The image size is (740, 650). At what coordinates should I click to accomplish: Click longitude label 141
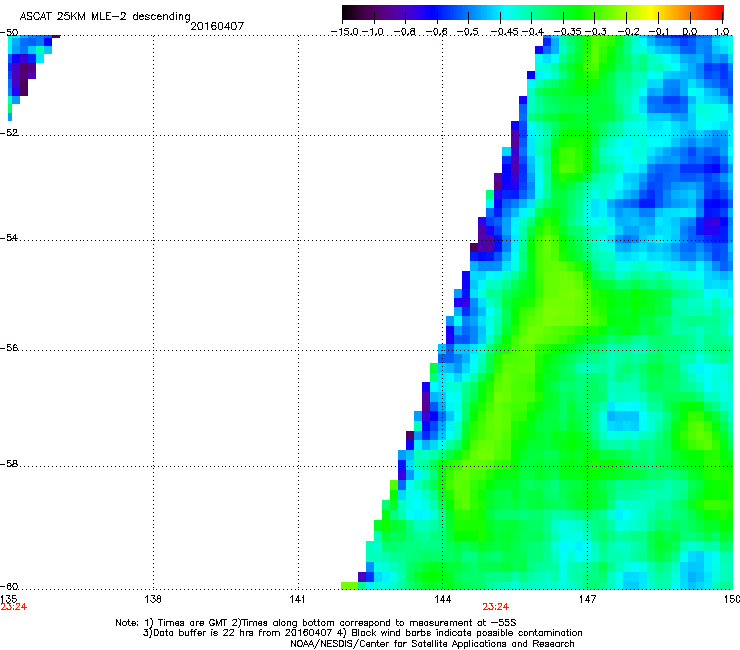pos(297,599)
